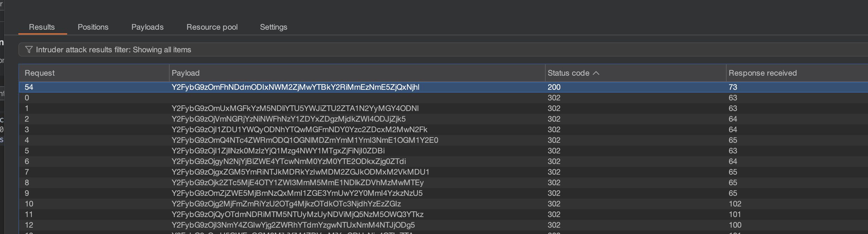Open the Positions tab
Image resolution: width=868 pixels, height=234 pixels.
93,27
